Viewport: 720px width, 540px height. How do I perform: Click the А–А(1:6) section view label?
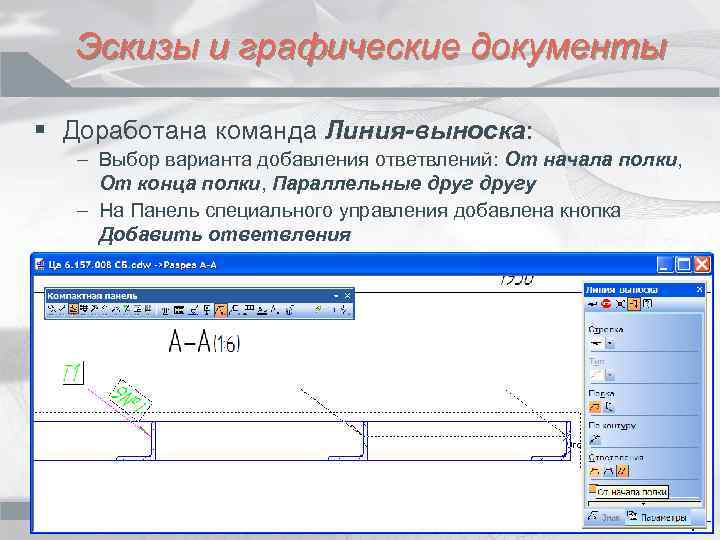click(x=204, y=342)
